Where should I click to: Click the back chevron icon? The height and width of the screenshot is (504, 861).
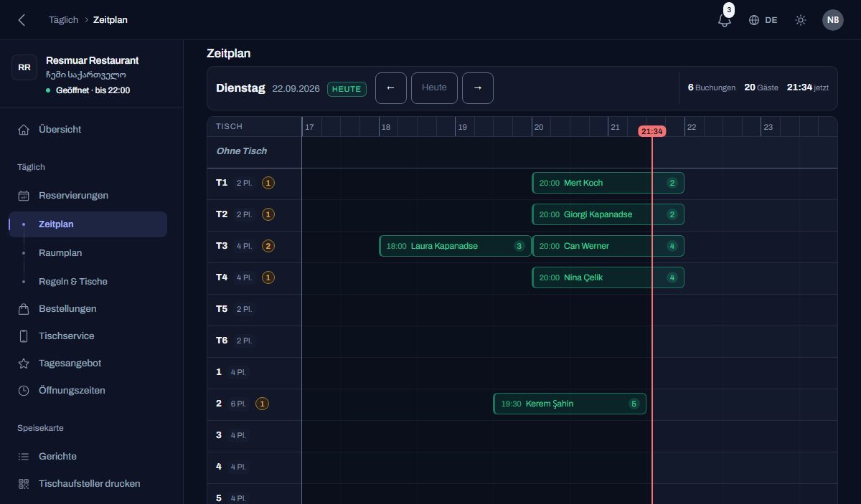point(22,20)
